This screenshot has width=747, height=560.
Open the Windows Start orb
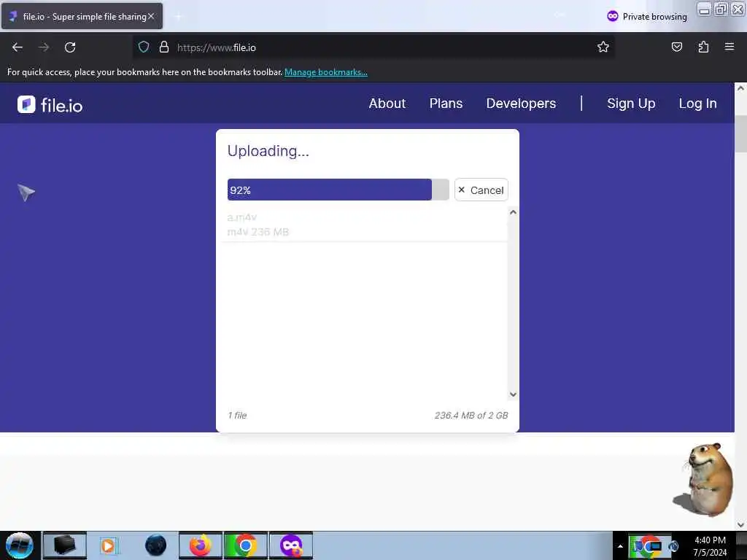(x=20, y=545)
